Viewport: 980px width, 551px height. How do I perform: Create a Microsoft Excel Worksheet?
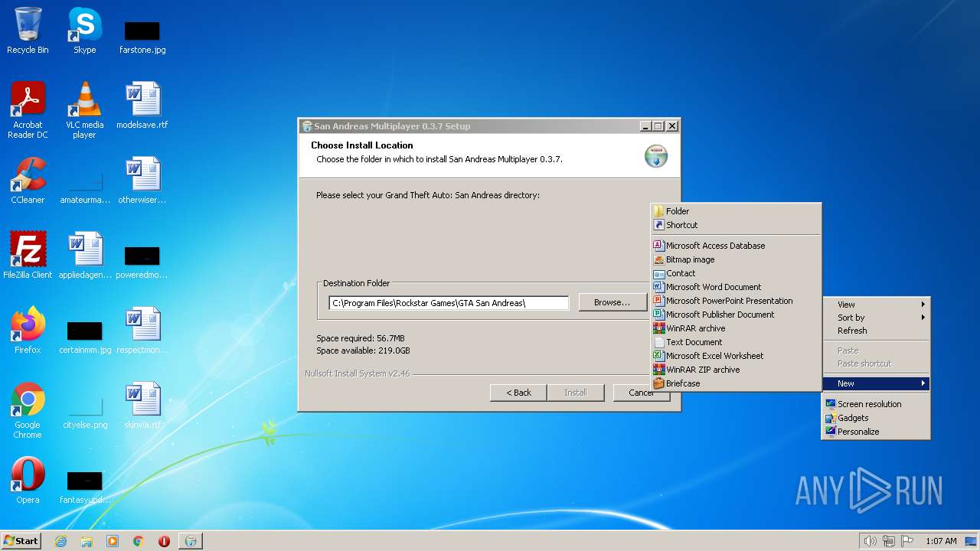(736, 356)
